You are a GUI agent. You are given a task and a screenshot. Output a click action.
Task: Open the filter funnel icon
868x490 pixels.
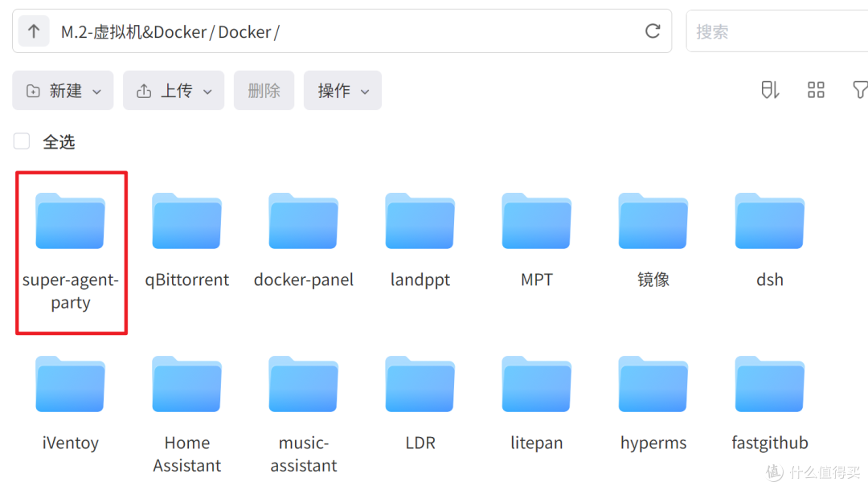860,90
